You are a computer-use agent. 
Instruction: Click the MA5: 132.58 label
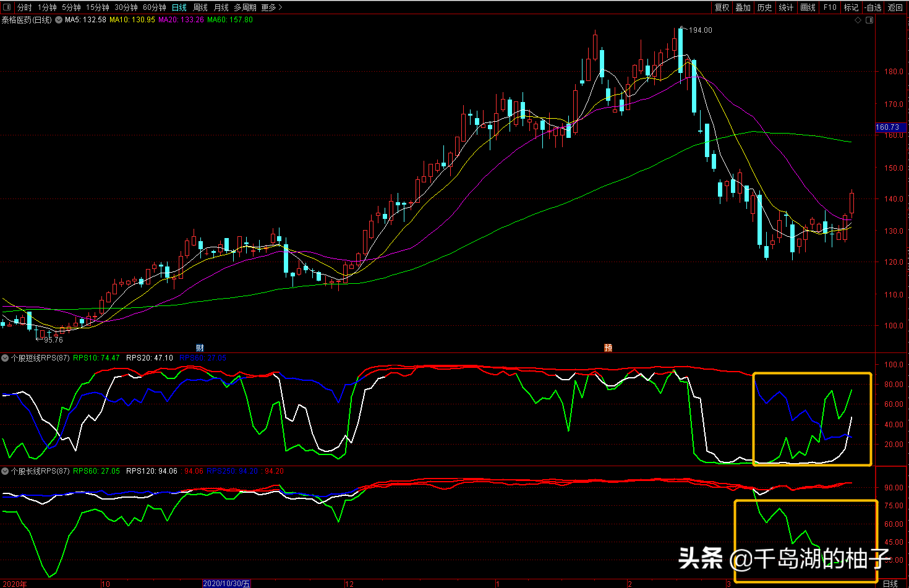click(x=85, y=20)
